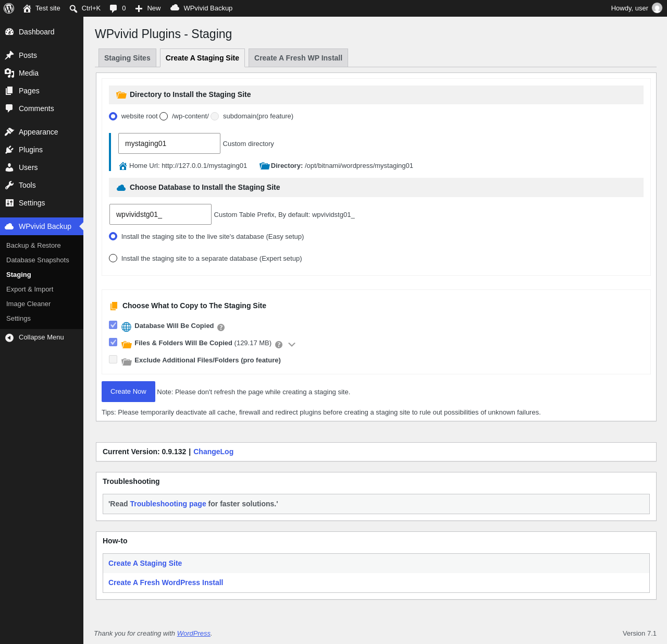Open the comments bubble in admin bar
This screenshot has height=644, width=667.
113,8
